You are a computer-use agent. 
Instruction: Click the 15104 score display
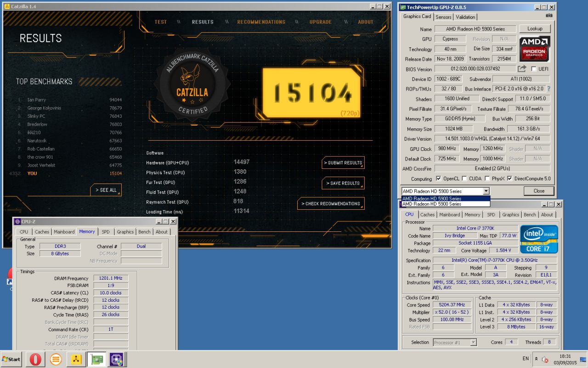tap(311, 93)
